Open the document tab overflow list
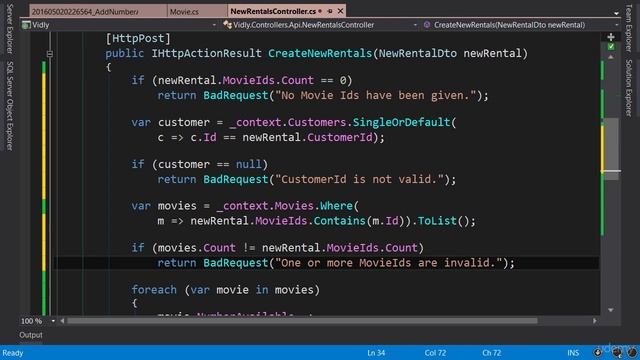640x360 pixels. (x=616, y=13)
